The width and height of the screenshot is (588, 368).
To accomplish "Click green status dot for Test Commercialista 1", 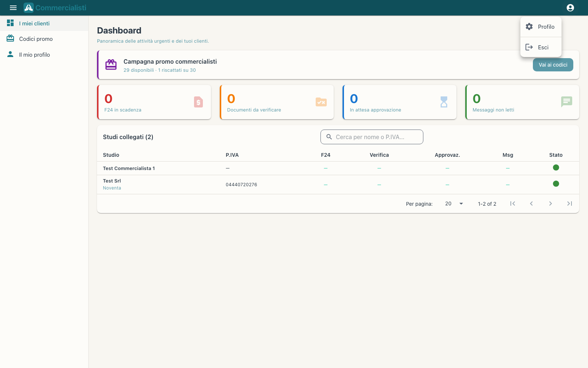I will point(556,168).
